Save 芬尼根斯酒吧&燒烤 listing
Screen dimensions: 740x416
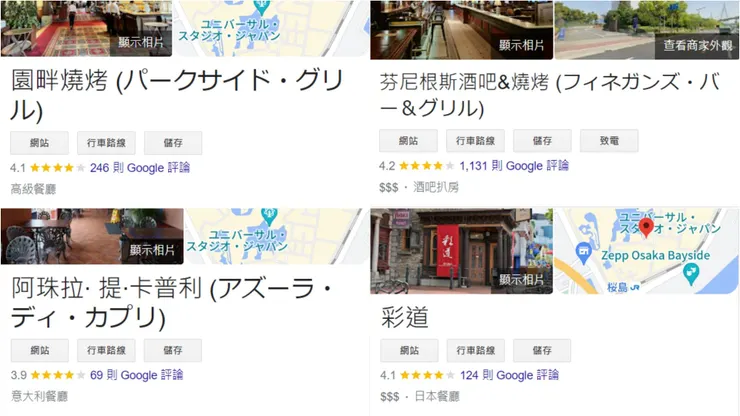(542, 141)
